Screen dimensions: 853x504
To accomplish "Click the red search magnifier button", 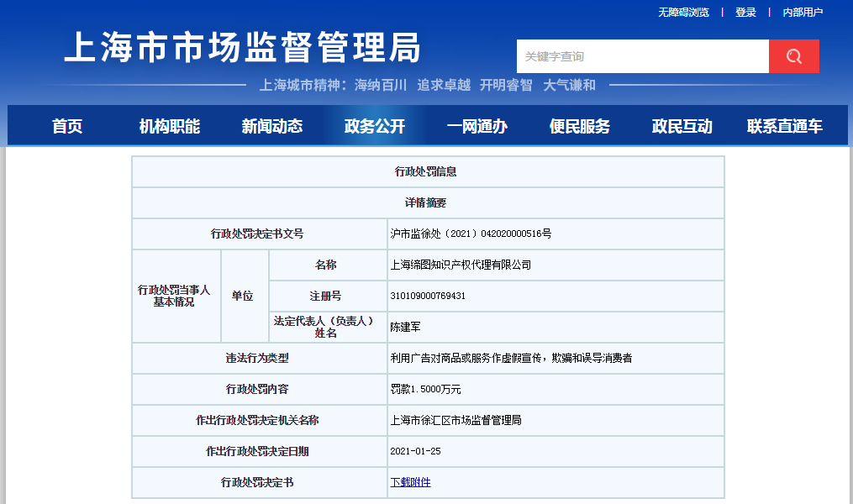I will (793, 56).
